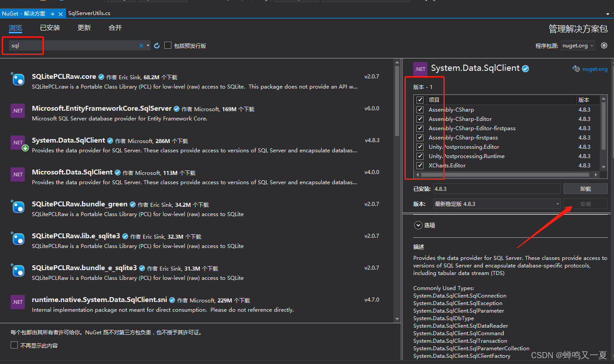Select the Microsoft.EntityFrameworkCore.SqlServer .NET icon
Image resolution: width=614 pixels, height=364 pixels.
point(18,111)
